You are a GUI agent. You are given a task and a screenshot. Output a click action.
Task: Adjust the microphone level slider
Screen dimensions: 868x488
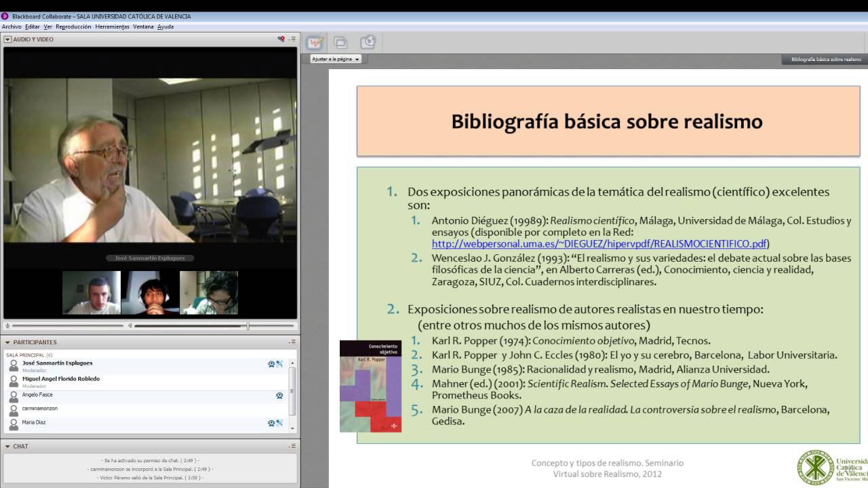click(x=68, y=326)
